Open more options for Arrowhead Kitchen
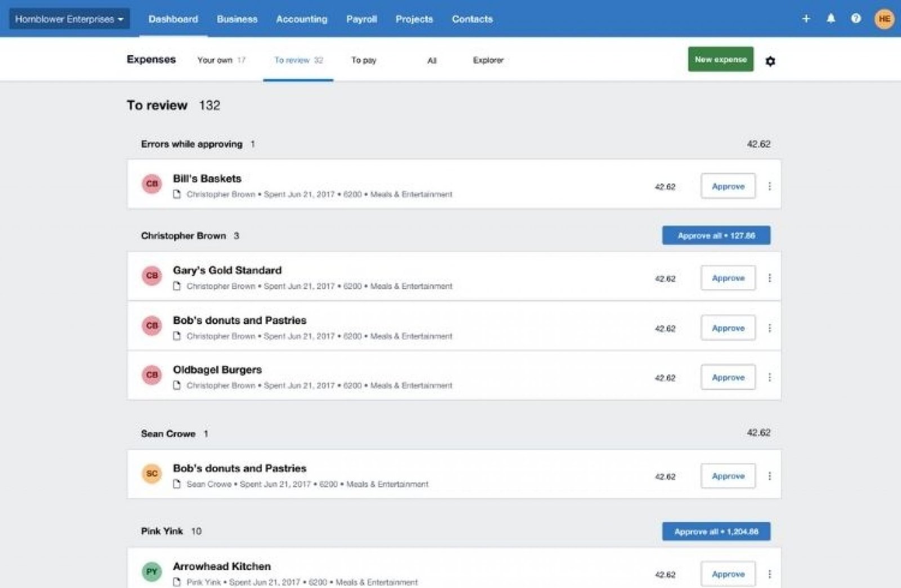 [x=769, y=574]
